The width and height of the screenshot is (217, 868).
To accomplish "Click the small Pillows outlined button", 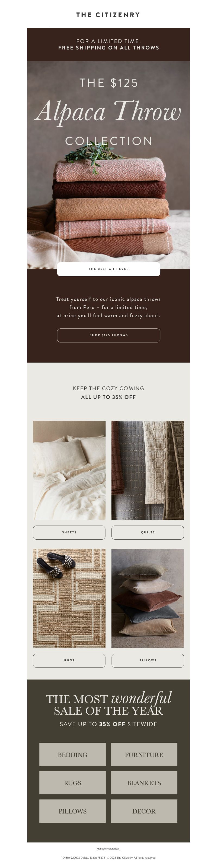I will 148,660.
